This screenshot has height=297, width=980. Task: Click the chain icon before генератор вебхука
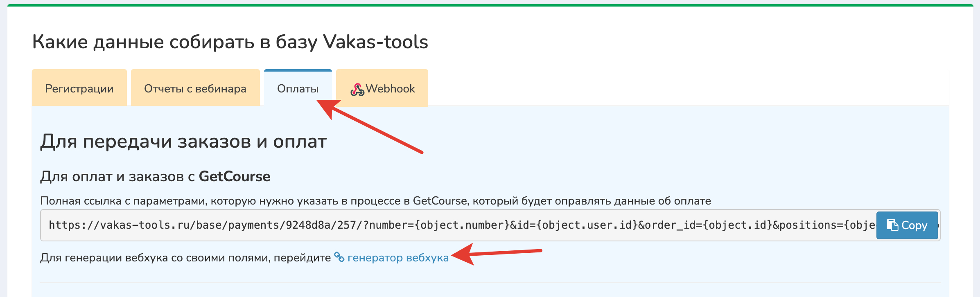pyautogui.click(x=339, y=257)
